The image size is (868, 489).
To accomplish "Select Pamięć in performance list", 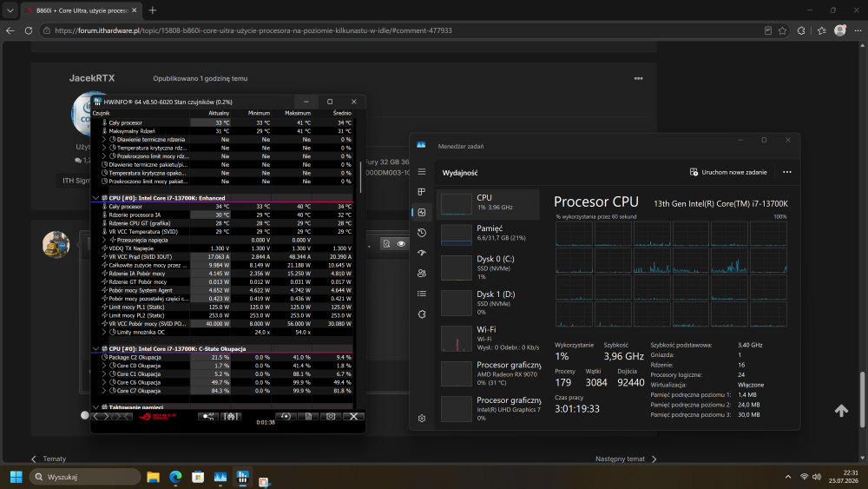I will 488,233.
